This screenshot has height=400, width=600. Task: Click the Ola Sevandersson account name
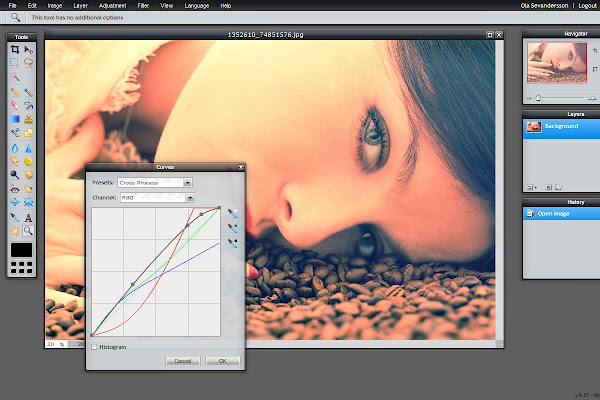coord(544,5)
